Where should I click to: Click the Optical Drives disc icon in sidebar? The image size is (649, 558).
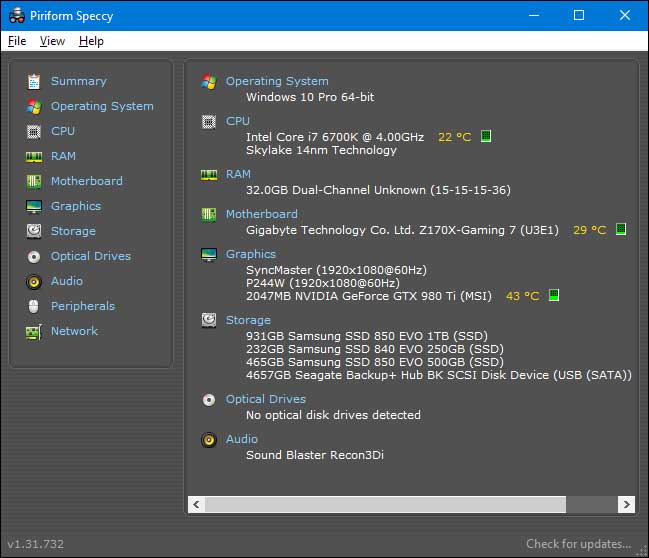click(x=34, y=257)
